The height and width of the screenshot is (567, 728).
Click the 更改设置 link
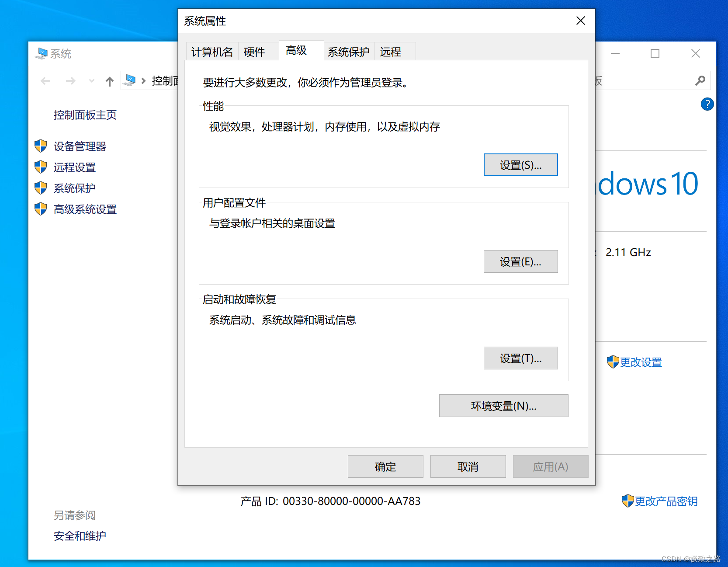tap(641, 362)
